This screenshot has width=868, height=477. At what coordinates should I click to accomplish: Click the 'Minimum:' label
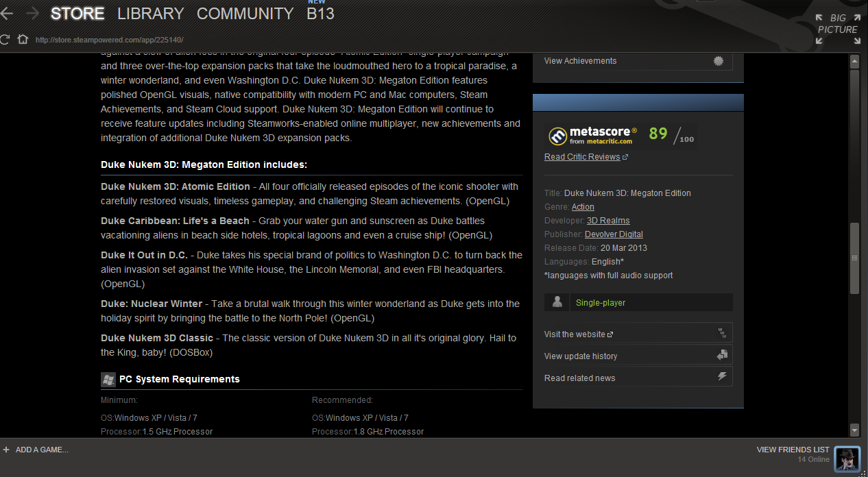[x=119, y=400]
